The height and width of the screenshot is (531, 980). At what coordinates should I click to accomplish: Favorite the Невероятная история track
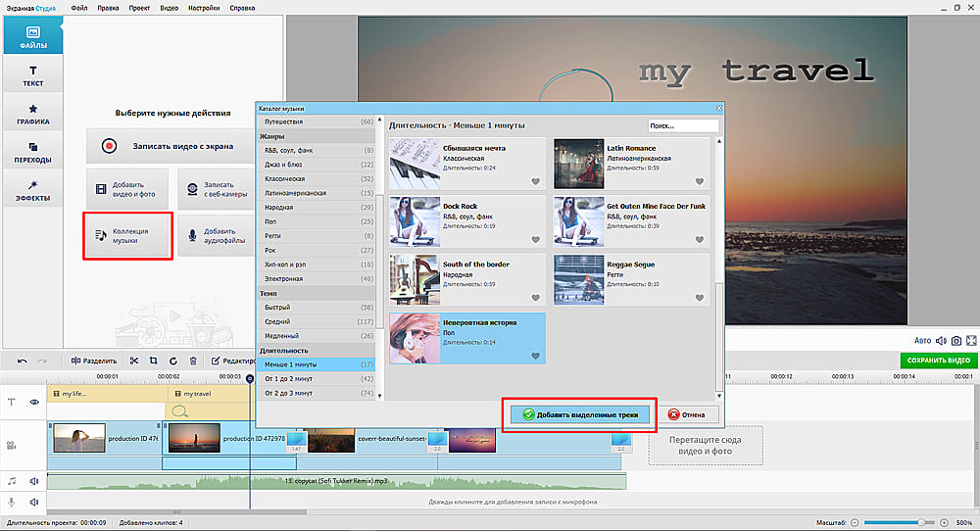tap(536, 356)
